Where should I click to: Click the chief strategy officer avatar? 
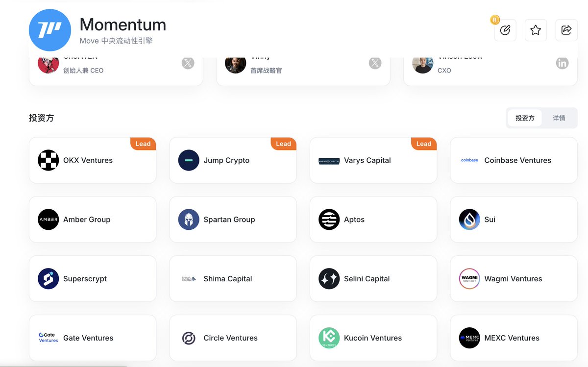235,65
